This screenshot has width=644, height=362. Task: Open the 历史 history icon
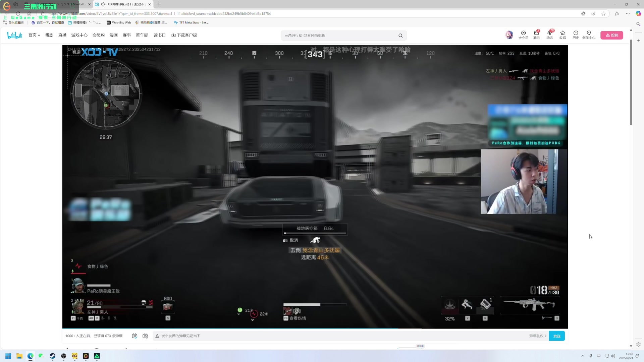tap(576, 35)
